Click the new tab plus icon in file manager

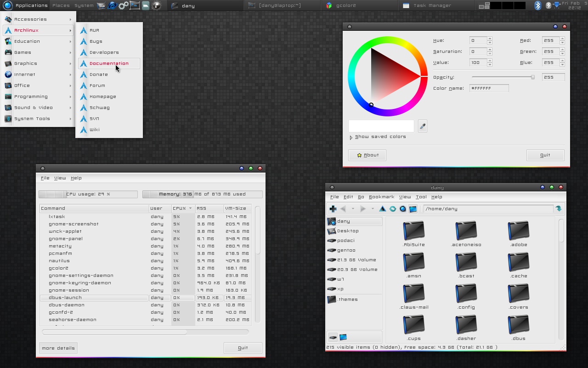pos(333,209)
